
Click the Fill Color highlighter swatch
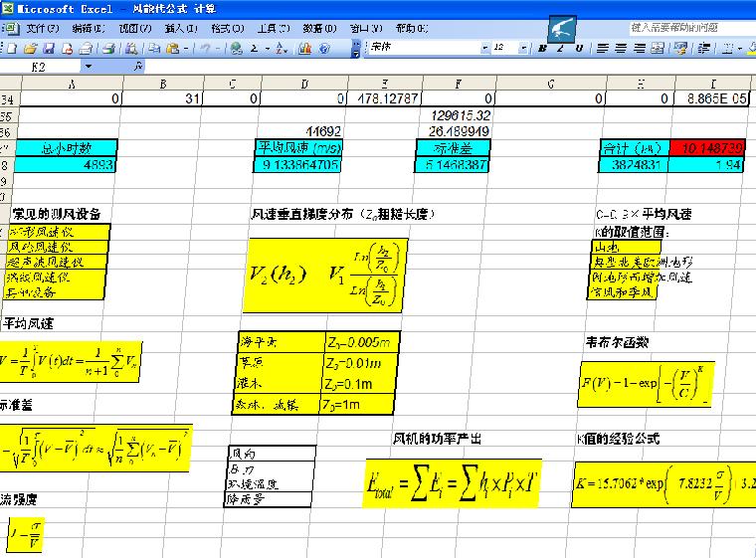point(751,48)
